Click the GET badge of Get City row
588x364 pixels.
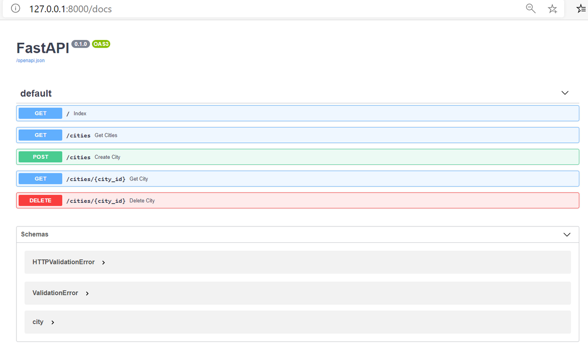(x=40, y=179)
